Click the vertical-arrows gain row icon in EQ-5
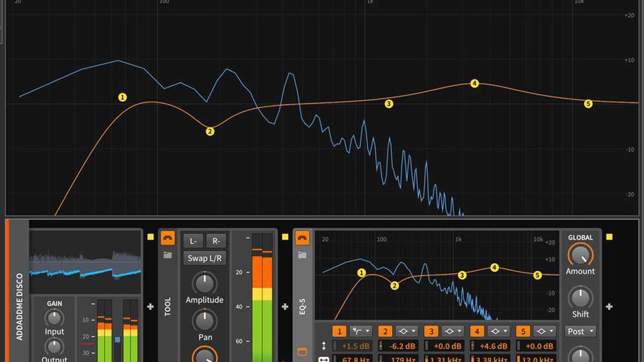644x362 pixels. pos(324,345)
